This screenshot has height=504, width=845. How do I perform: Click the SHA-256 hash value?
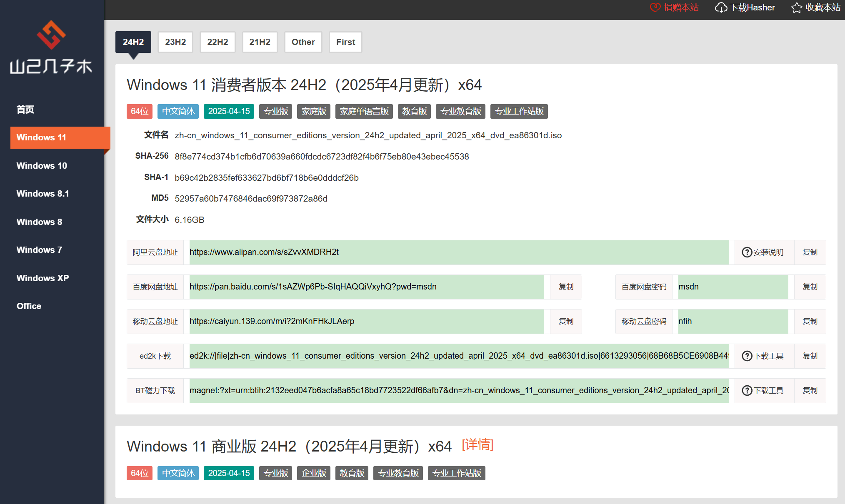(x=322, y=157)
